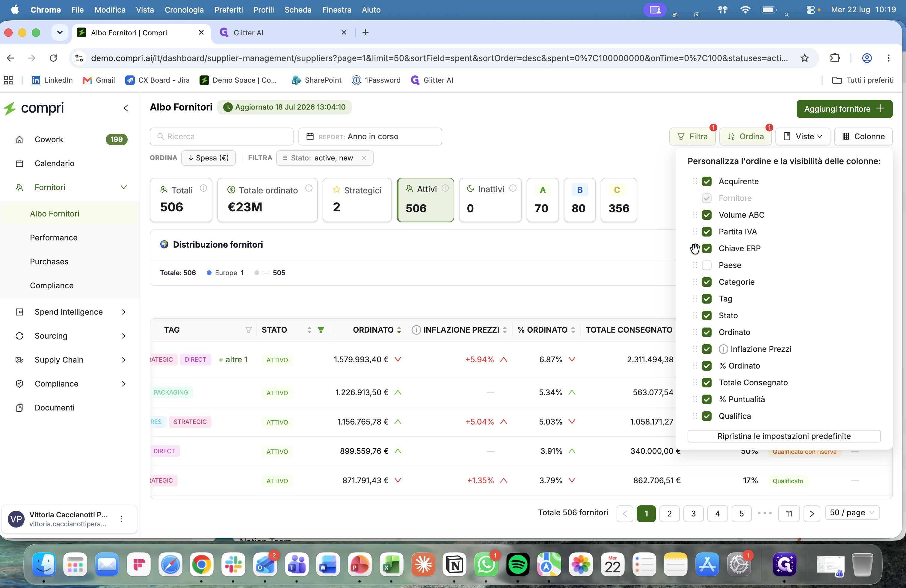Click the Aggiungi fornitore button
Image resolution: width=906 pixels, height=588 pixels.
coord(844,109)
